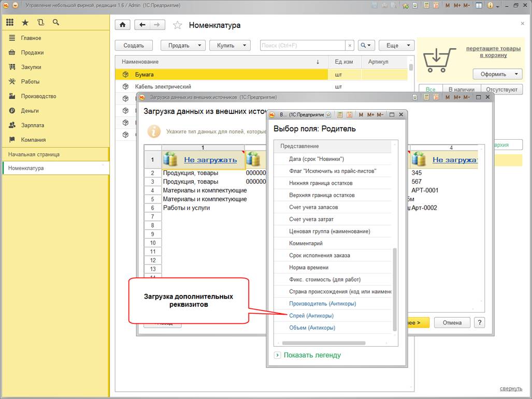Image resolution: width=532 pixels, height=399 pixels.
Task: Choose Норма времени field
Action: [333, 268]
